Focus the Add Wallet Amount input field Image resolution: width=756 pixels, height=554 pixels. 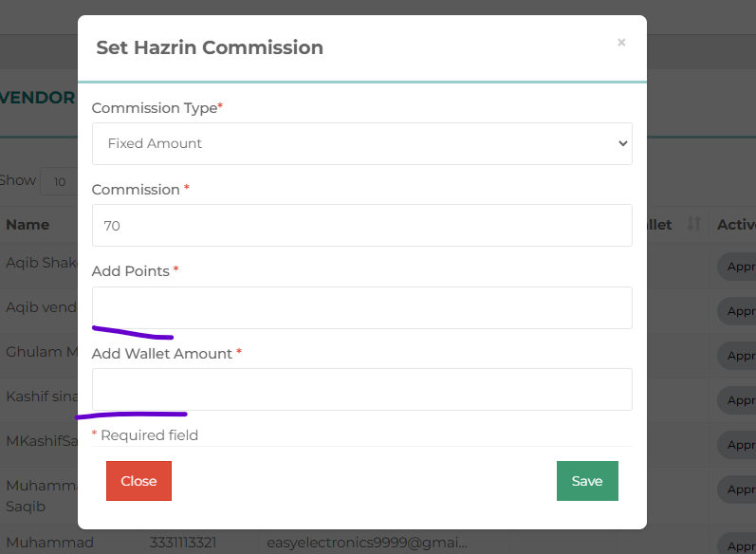point(361,389)
